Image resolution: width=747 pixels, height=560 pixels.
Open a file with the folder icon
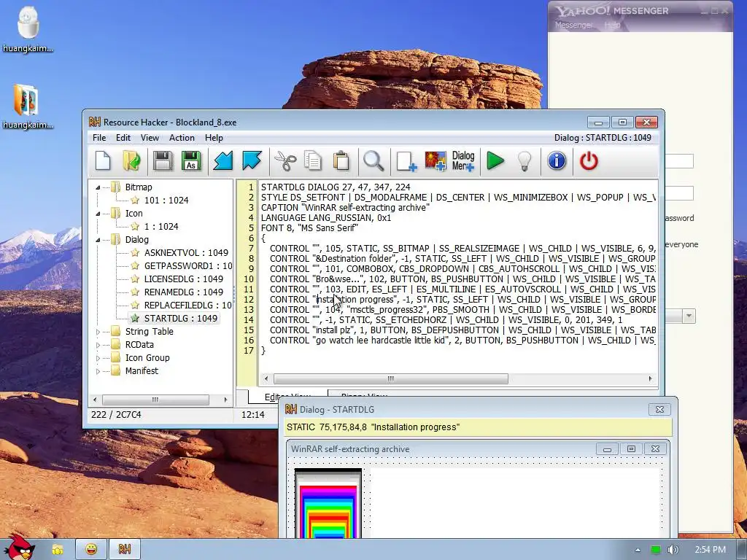132,161
